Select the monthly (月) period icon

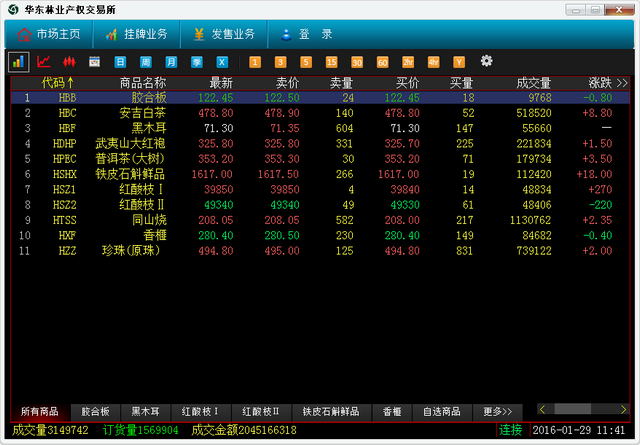coord(171,62)
